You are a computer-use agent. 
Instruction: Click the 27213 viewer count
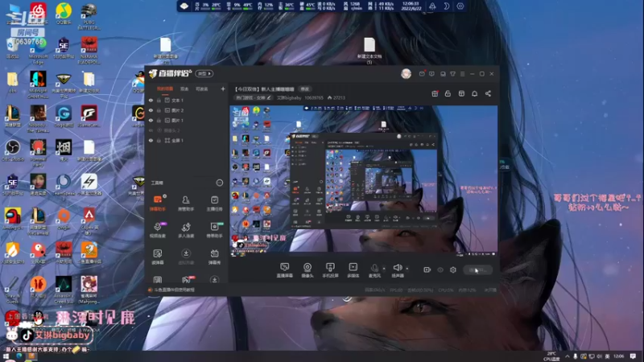click(x=336, y=97)
